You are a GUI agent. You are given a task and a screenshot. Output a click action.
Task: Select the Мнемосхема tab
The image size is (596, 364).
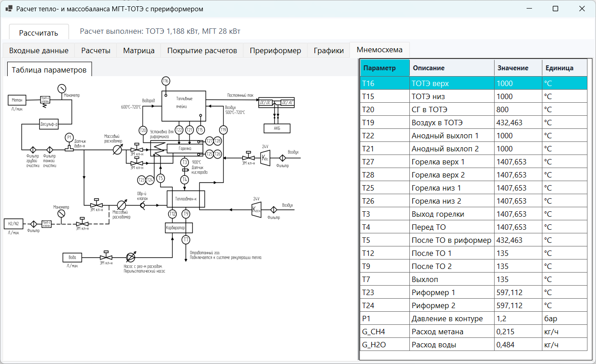click(379, 50)
